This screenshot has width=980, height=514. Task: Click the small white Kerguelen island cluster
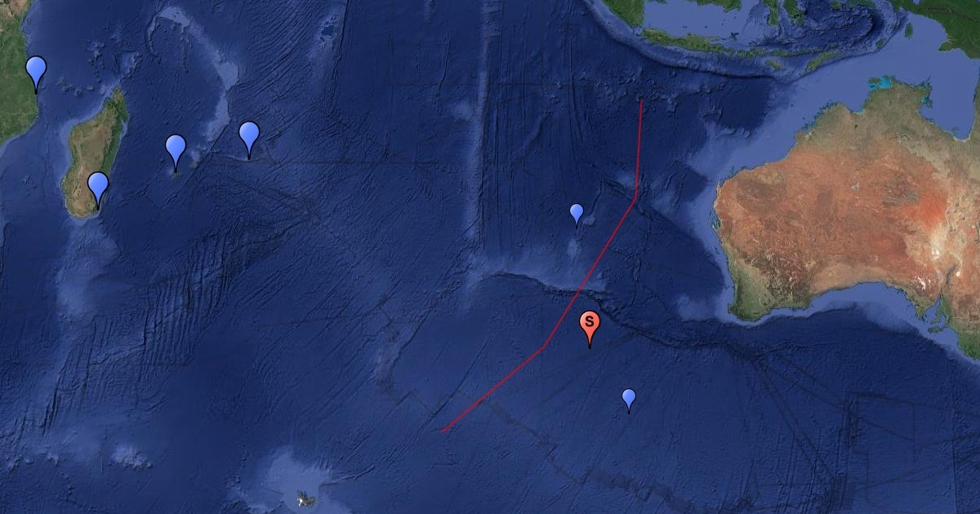[x=305, y=497]
